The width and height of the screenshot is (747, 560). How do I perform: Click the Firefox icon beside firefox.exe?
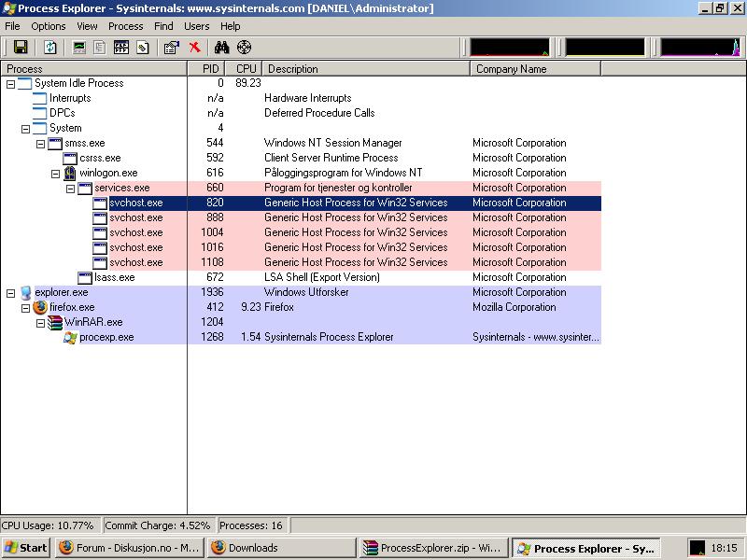pos(40,307)
